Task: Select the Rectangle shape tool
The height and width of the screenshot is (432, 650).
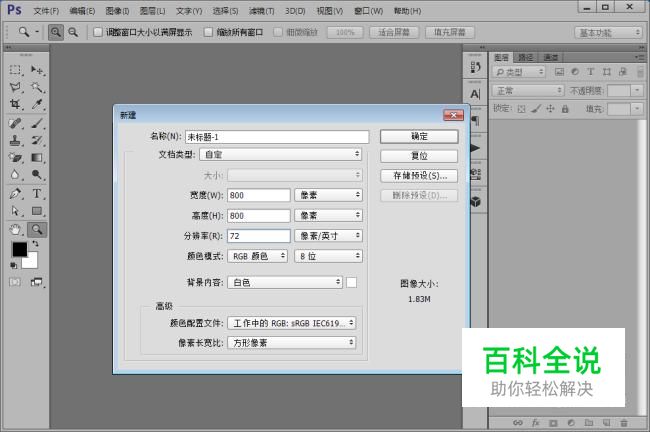Action: click(37, 211)
